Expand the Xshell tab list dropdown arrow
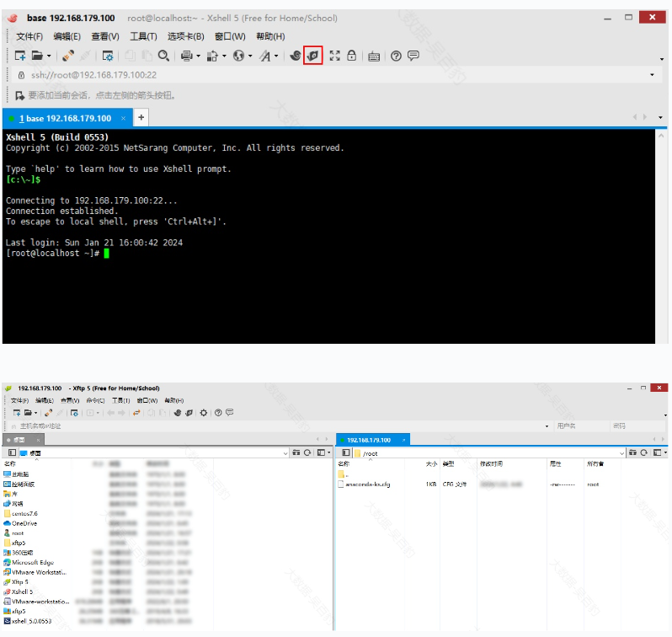The height and width of the screenshot is (637, 672). click(660, 117)
